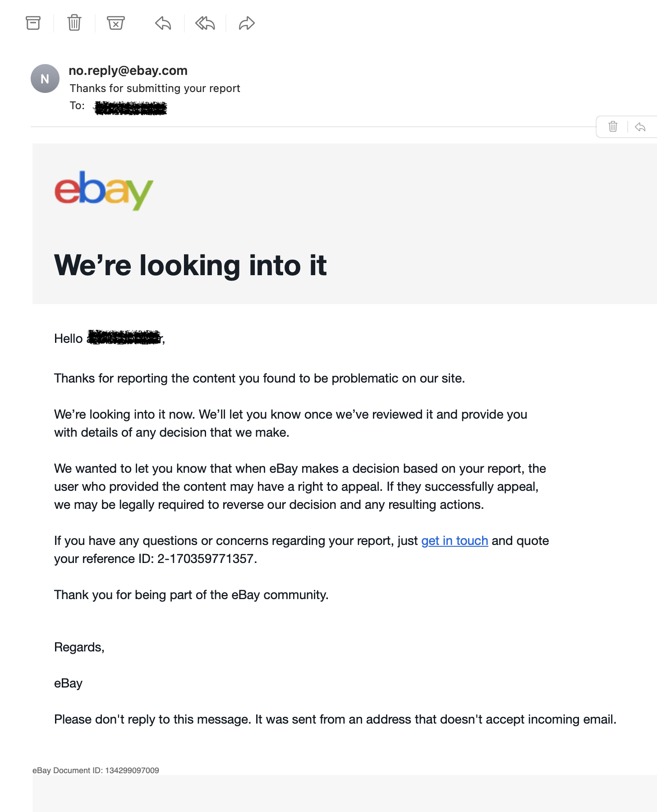Move message to Junk folder
Image resolution: width=657 pixels, height=812 pixels.
point(116,23)
